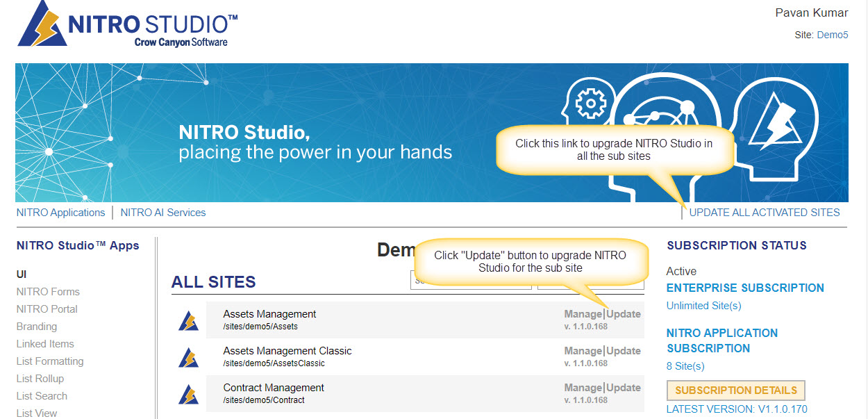Choose List Formatting in the sidebar

pyautogui.click(x=50, y=361)
